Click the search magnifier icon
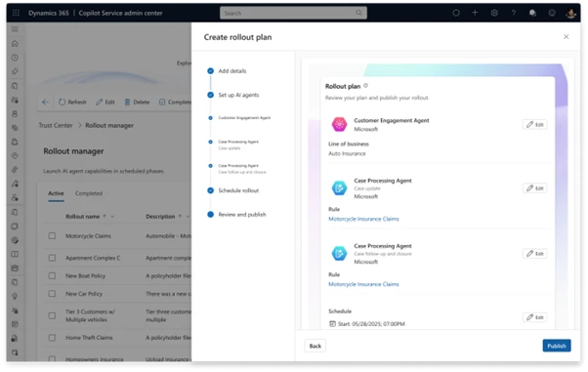 click(358, 13)
